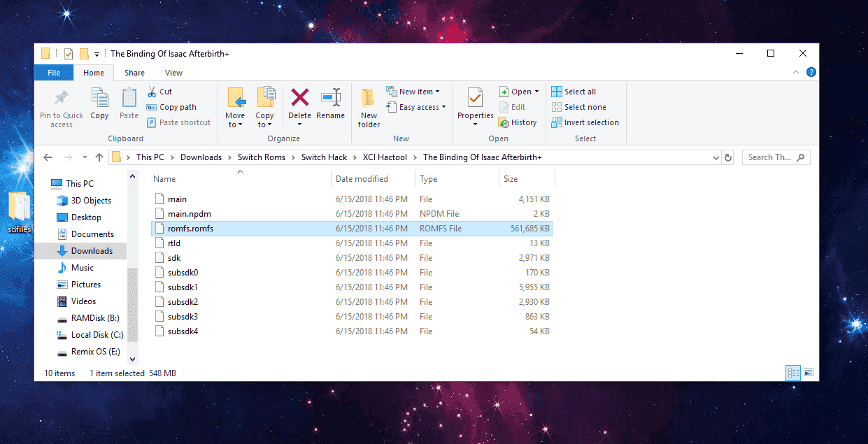Rename the selected file
Image resolution: width=868 pixels, height=444 pixels.
coord(330,103)
